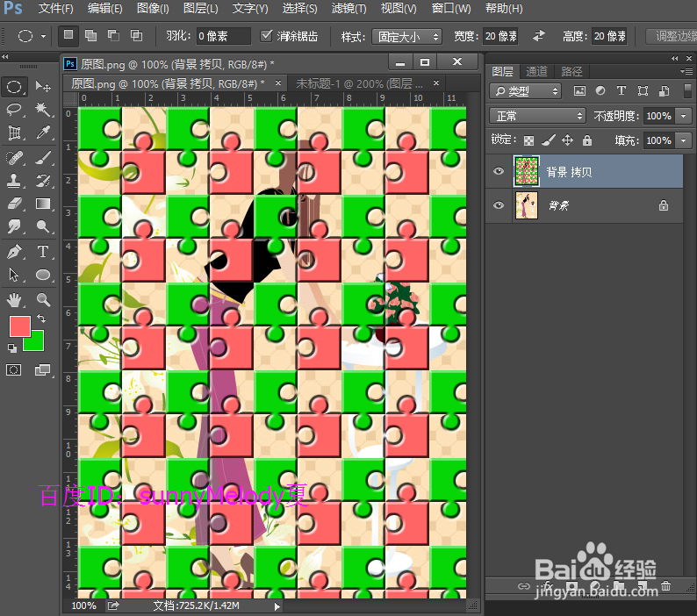The image size is (697, 616).
Task: Select the Ellipse shape tool
Action: (x=43, y=275)
